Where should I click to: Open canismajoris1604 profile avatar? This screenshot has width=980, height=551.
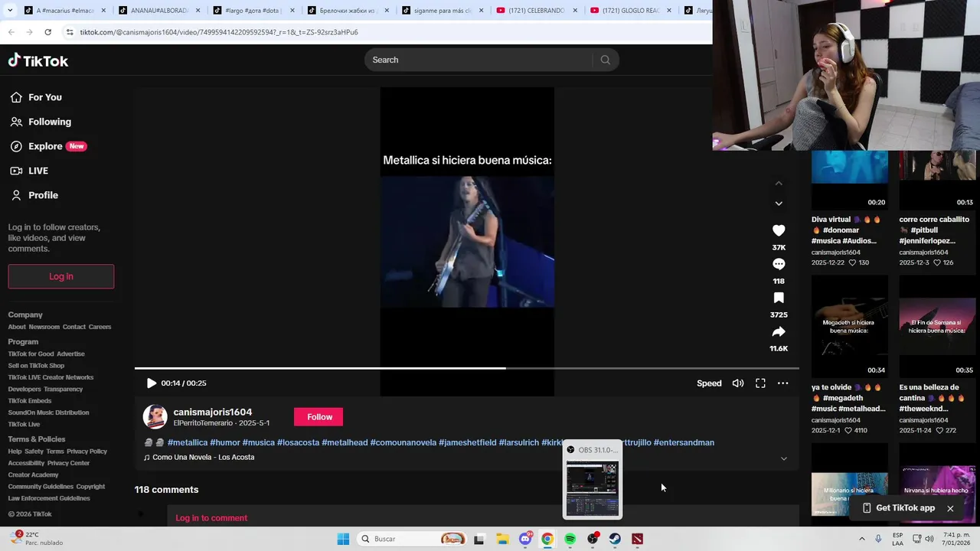point(155,416)
